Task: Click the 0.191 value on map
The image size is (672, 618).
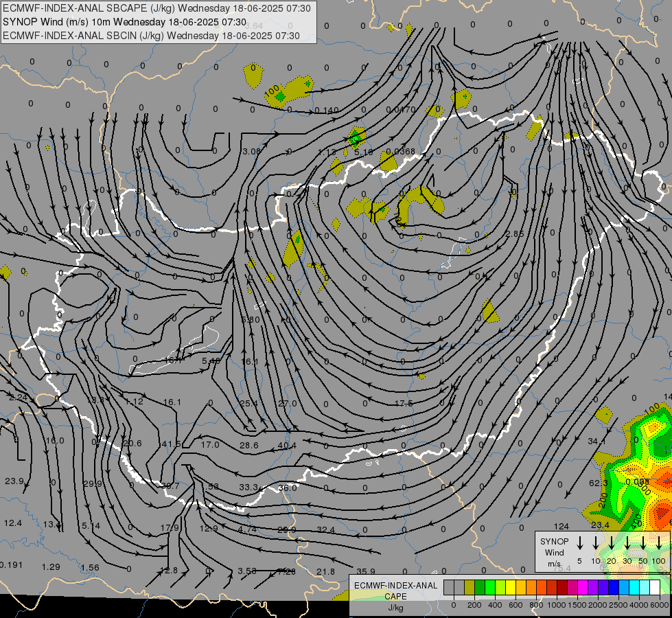Action: [x=11, y=564]
